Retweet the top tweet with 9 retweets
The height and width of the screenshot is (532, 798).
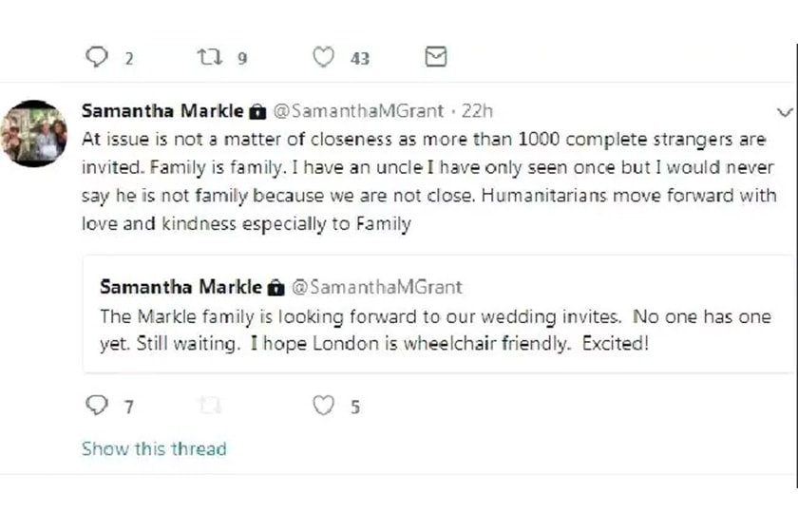pos(208,58)
